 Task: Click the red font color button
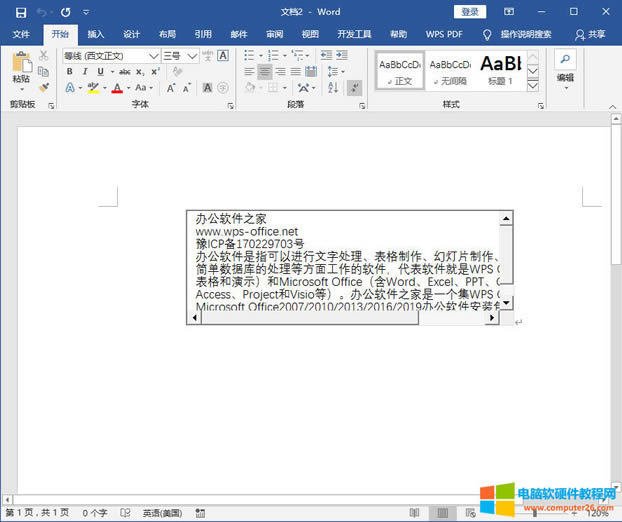coord(116,88)
